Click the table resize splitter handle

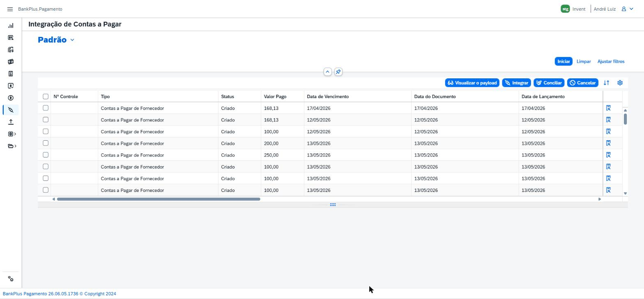pyautogui.click(x=333, y=205)
